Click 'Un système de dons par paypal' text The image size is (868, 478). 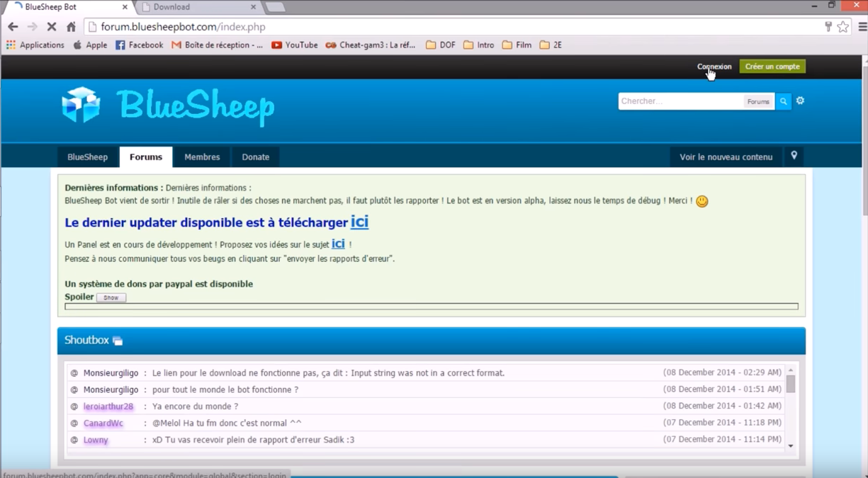[159, 284]
